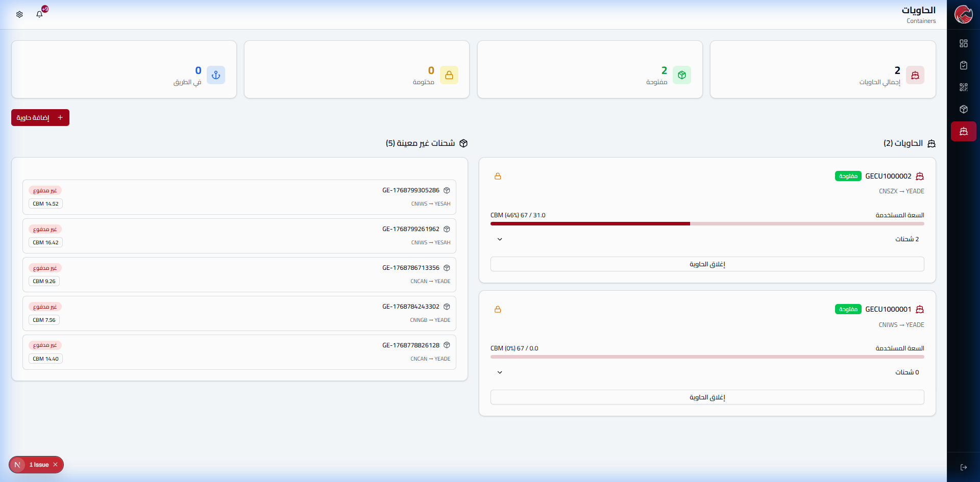The width and height of the screenshot is (980, 482).
Task: Click the company logo in sidebar
Action: pos(963,14)
